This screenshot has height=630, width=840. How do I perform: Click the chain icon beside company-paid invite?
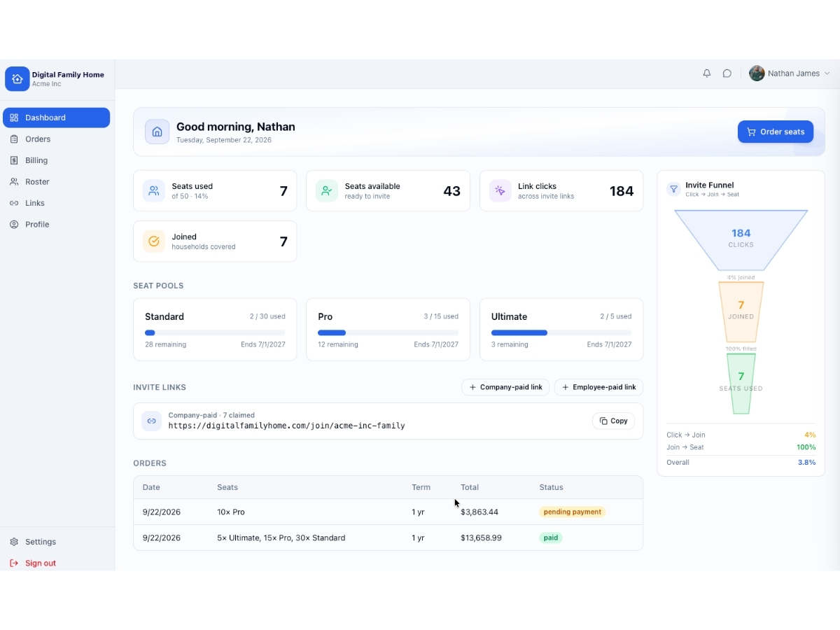click(151, 421)
